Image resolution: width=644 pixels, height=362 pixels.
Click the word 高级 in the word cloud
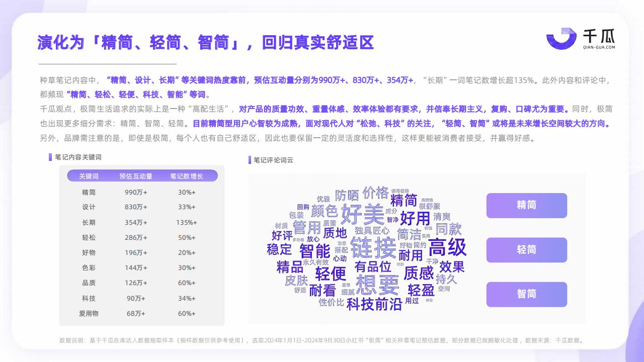click(x=447, y=247)
